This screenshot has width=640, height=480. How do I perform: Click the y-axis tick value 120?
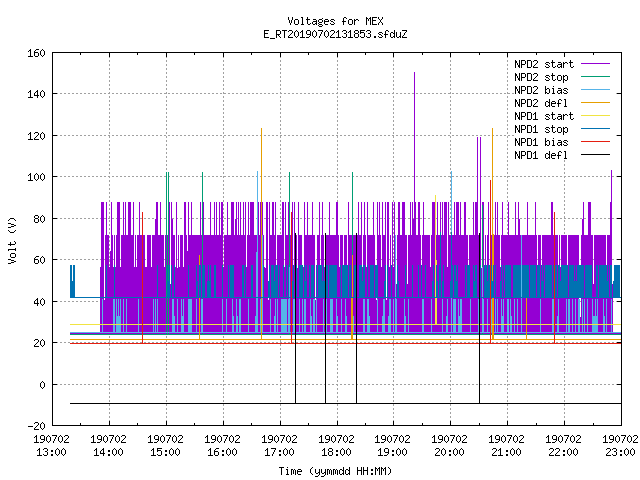(x=36, y=136)
